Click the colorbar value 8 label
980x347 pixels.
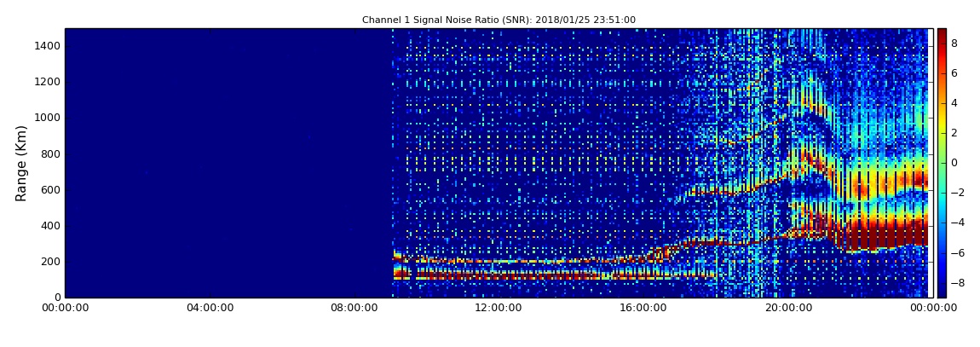pyautogui.click(x=954, y=43)
